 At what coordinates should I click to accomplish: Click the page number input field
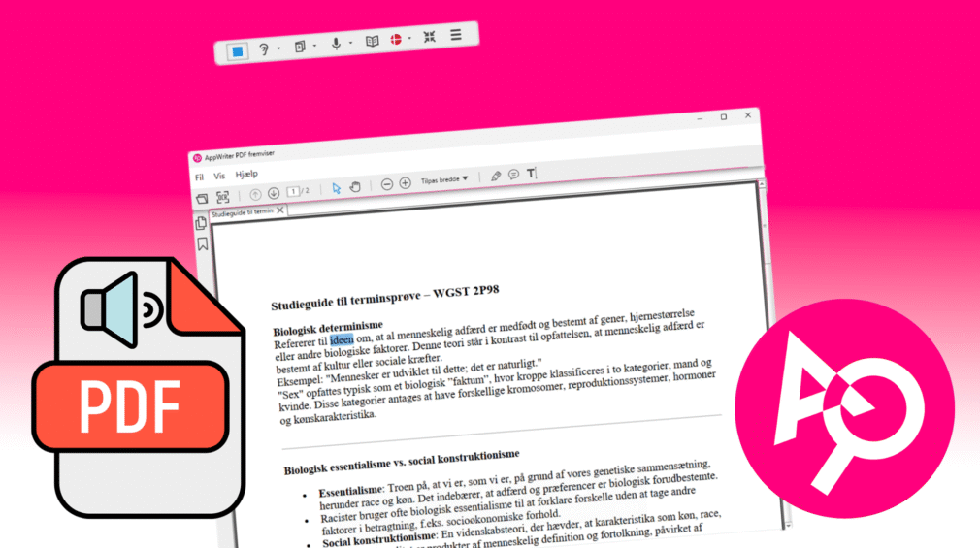tap(293, 192)
